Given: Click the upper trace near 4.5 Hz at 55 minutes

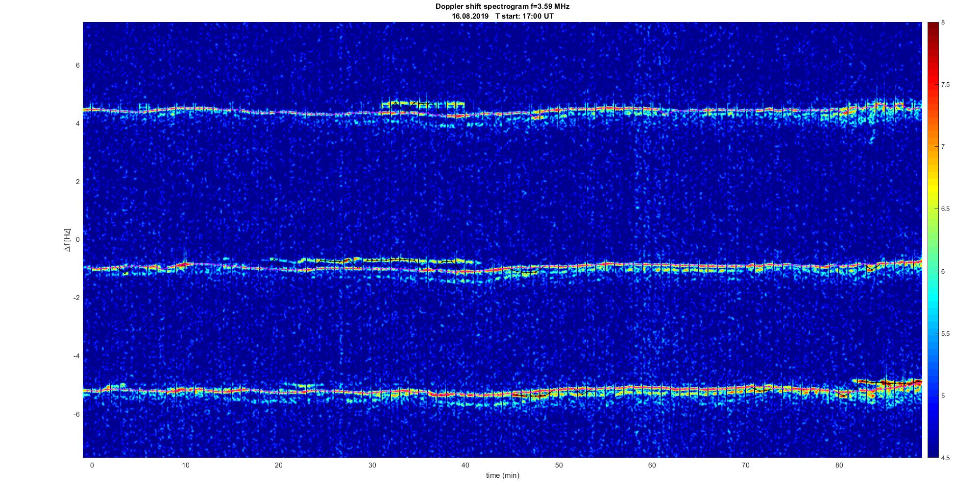Looking at the screenshot, I should click(606, 108).
